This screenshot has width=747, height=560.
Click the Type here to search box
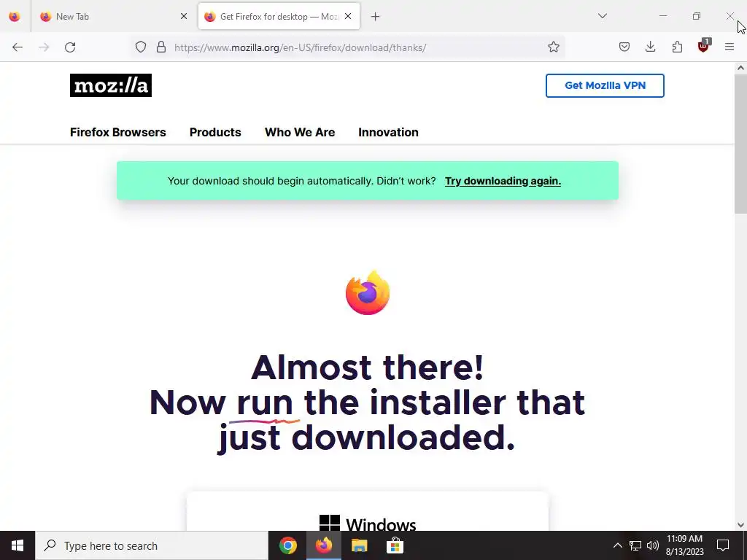click(152, 545)
